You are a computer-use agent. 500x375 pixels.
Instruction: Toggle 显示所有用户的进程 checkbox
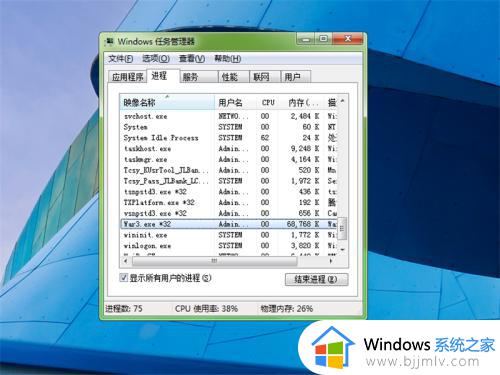123,277
